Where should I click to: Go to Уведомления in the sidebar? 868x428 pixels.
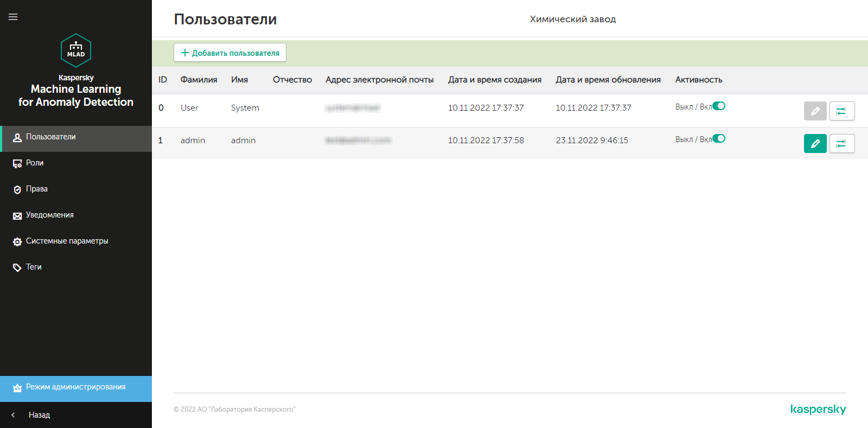[x=49, y=215]
